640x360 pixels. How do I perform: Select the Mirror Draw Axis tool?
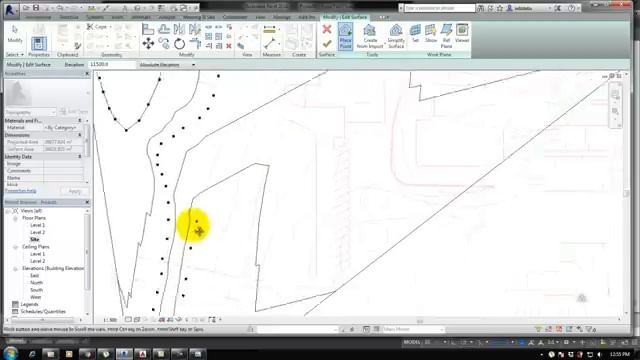195,29
